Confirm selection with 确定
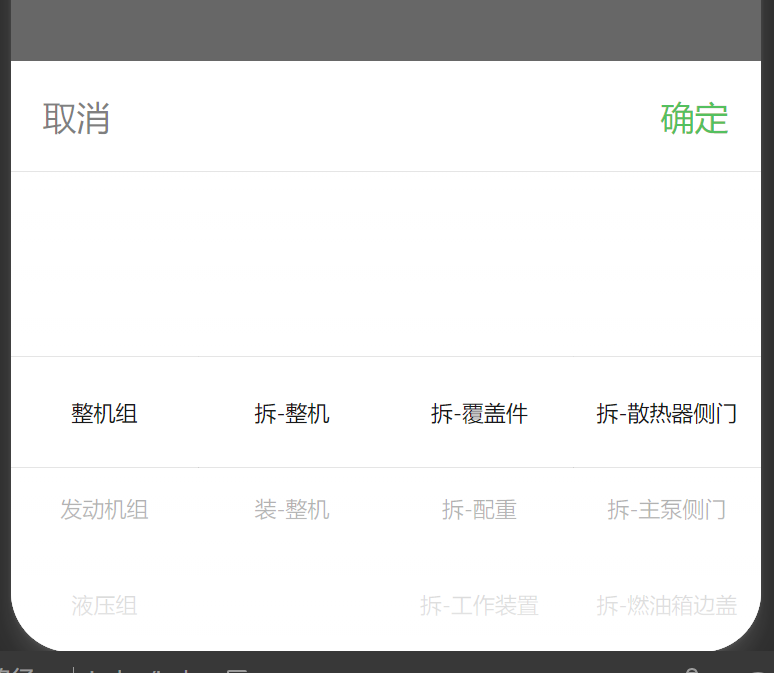The height and width of the screenshot is (673, 774). pos(695,119)
